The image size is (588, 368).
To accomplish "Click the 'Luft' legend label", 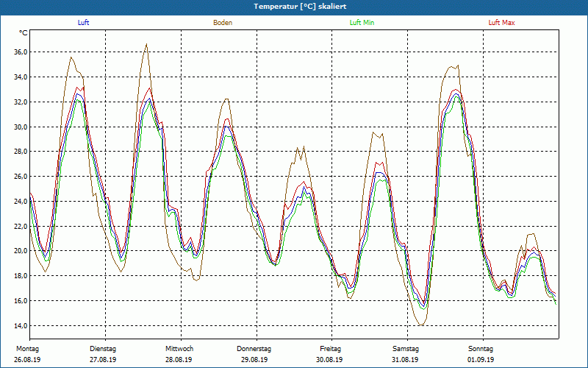I will [x=83, y=23].
